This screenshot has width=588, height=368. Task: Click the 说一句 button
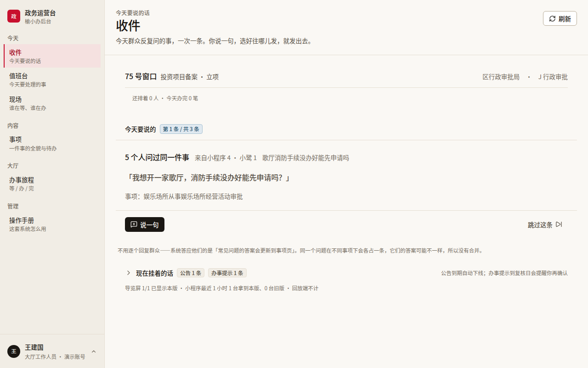pyautogui.click(x=145, y=224)
